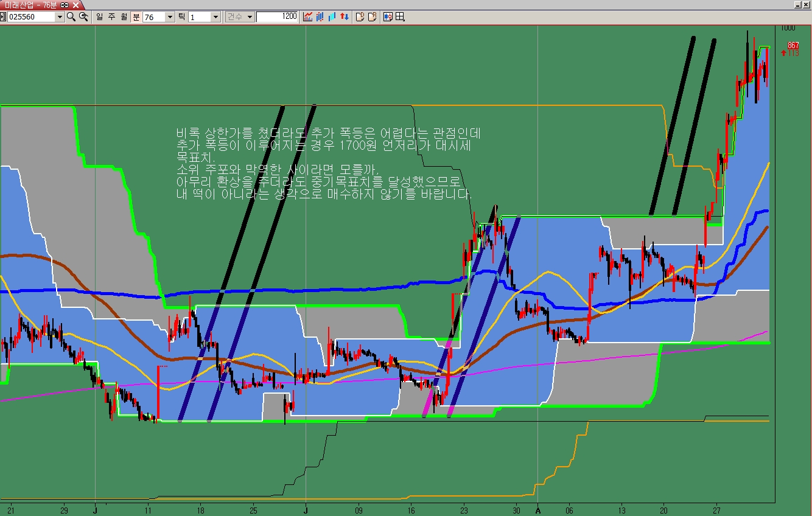Select the 미래산업 - 76분 chart tab

(x=30, y=5)
